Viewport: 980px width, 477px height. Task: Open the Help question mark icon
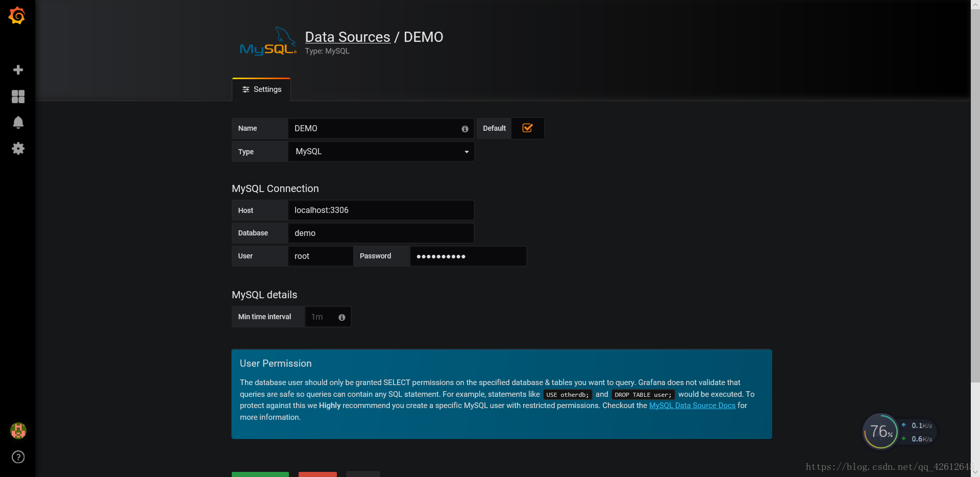point(18,457)
